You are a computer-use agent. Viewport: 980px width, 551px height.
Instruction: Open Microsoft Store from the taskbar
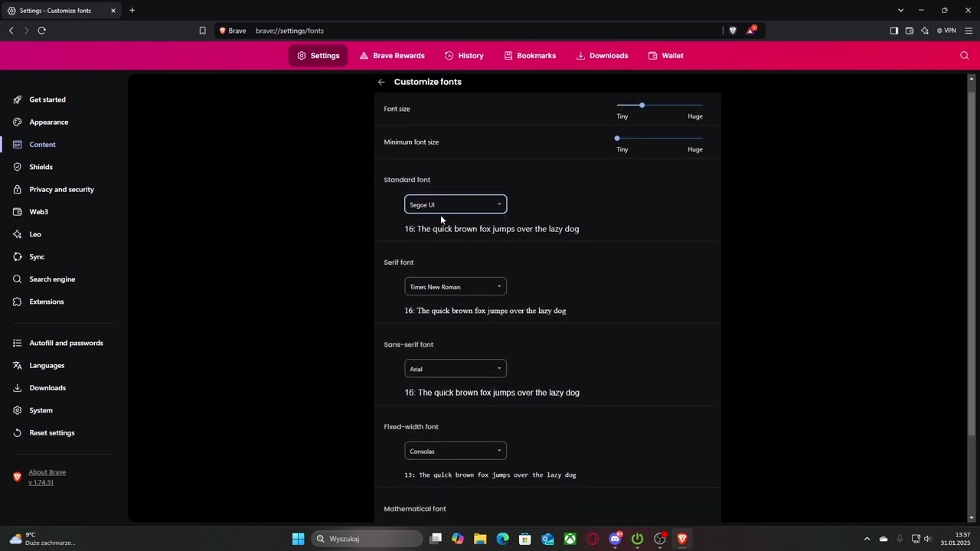click(x=525, y=539)
